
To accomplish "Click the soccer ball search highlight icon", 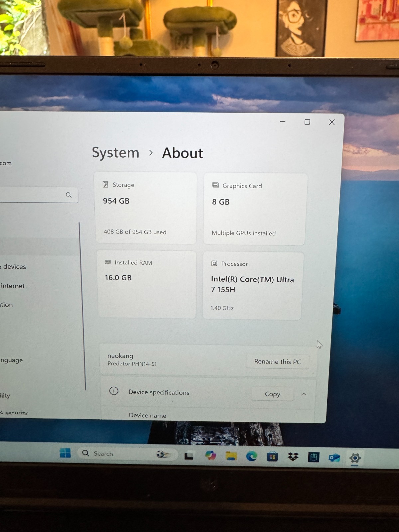I will point(163,454).
